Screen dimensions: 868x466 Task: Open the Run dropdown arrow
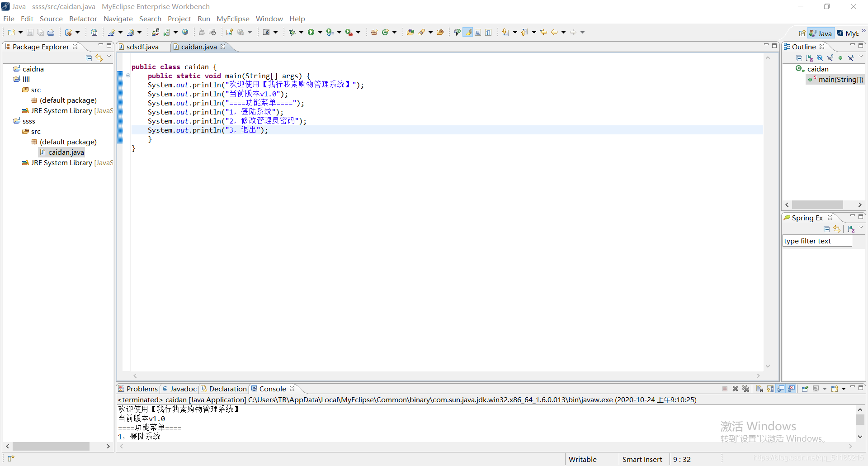coord(320,32)
